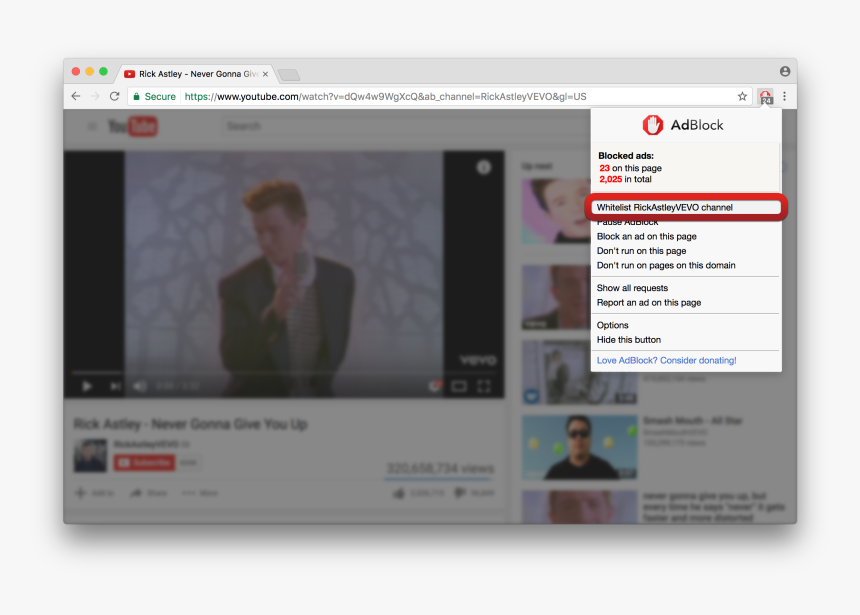Mute the video volume icon
The height and width of the screenshot is (615, 860).
(x=140, y=386)
